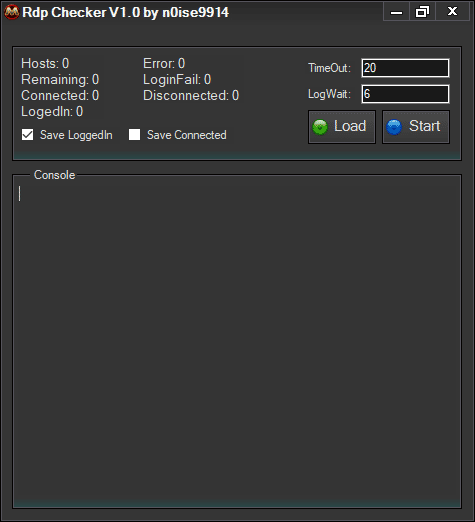This screenshot has height=522, width=475.
Task: Click the 'LoginFail: 0' counter text
Action: [177, 79]
